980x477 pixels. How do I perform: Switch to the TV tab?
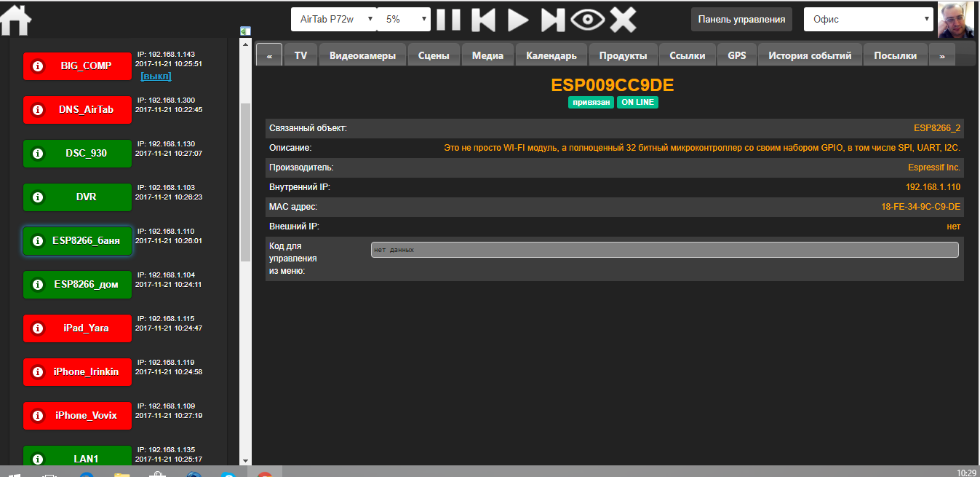[x=300, y=55]
